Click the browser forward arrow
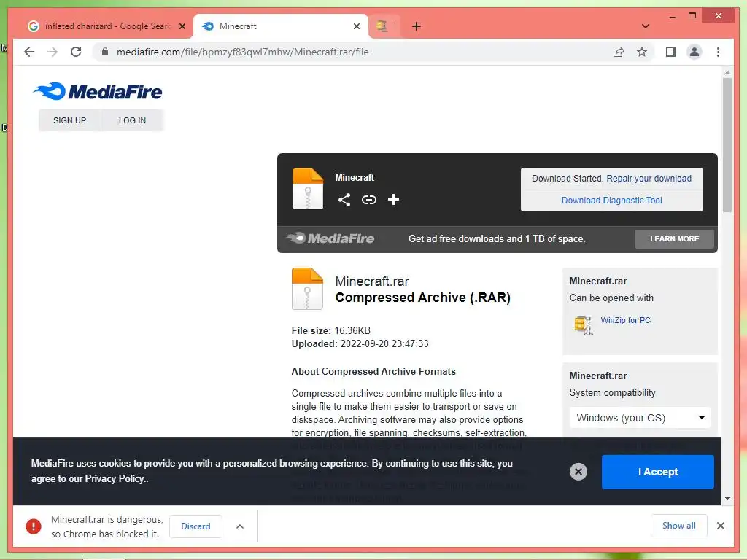The height and width of the screenshot is (560, 747). point(53,52)
